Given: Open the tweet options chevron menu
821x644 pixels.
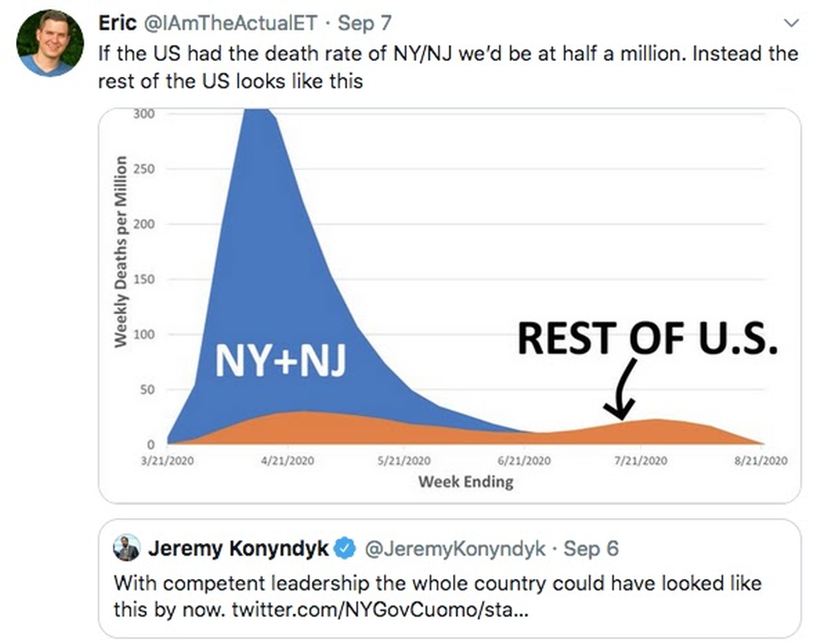Looking at the screenshot, I should (791, 24).
